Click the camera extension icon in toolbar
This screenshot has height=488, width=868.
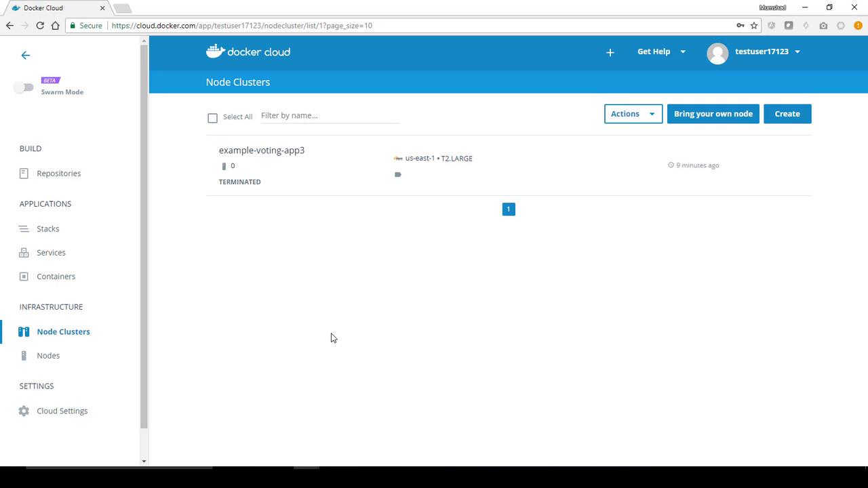click(x=823, y=26)
